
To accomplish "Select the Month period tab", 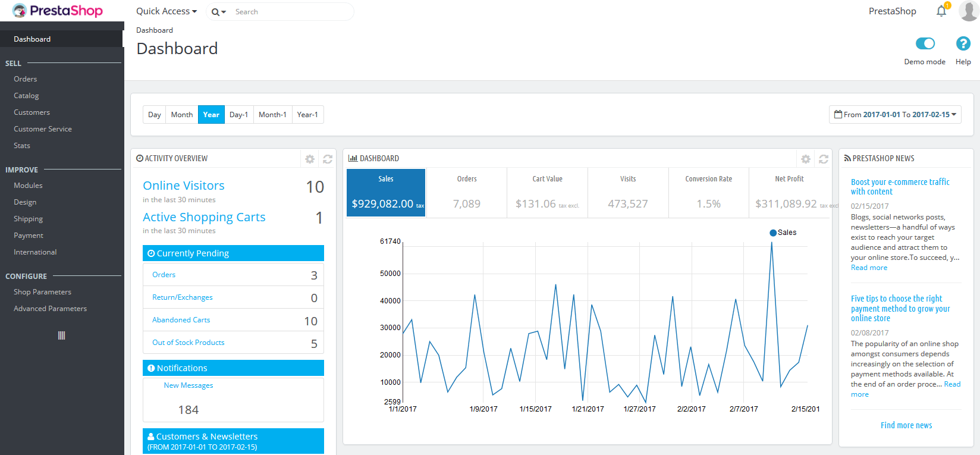I will [x=182, y=115].
